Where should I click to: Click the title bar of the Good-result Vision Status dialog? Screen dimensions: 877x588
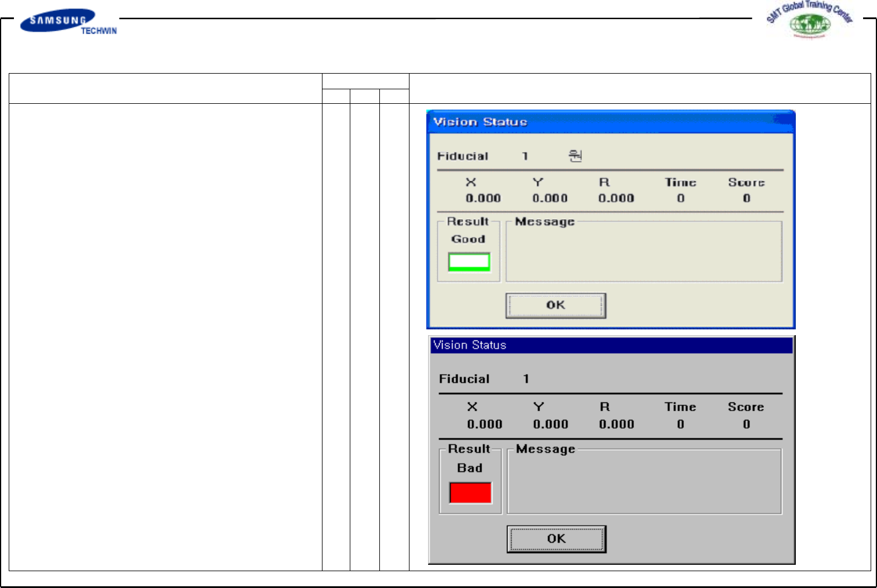[611, 122]
